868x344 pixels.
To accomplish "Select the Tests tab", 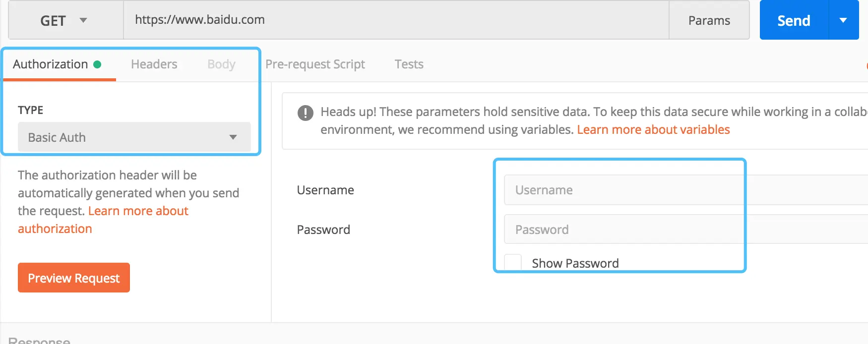I will tap(409, 64).
